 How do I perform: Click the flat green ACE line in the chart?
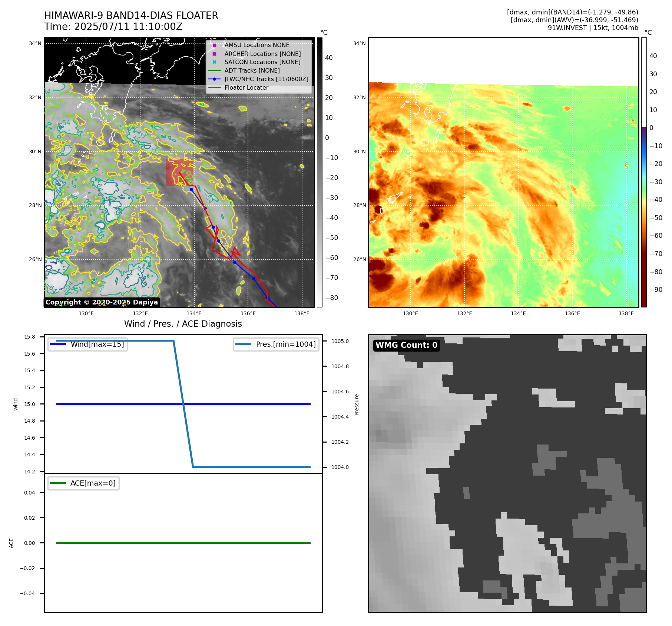point(183,543)
